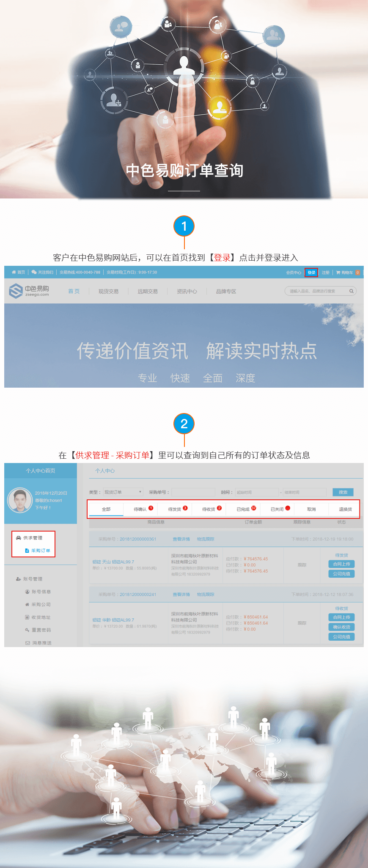Open the 退换货 tab
Screen dimensions: 368x868
[345, 509]
